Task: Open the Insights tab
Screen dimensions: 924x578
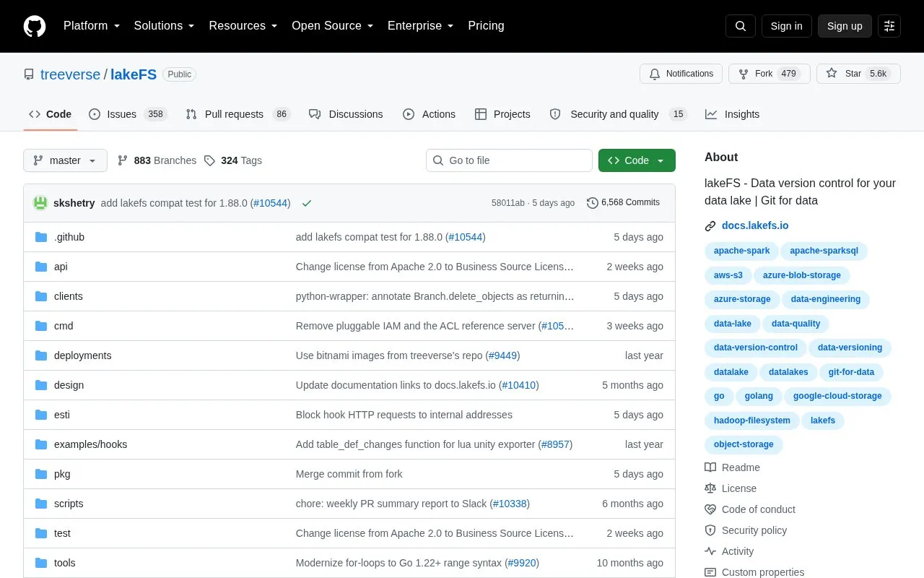Action: click(x=733, y=114)
